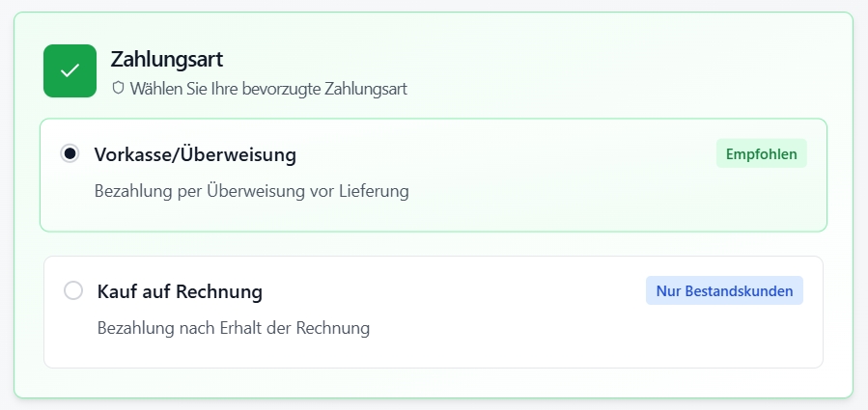The height and width of the screenshot is (410, 868).
Task: Click the white checkmark in the green square
Action: click(70, 71)
